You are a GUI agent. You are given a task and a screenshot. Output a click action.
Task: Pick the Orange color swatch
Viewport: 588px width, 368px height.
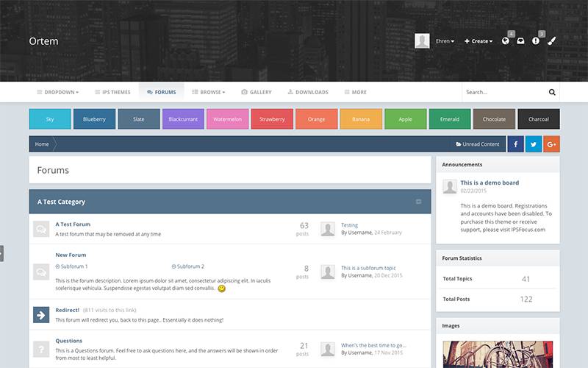click(x=317, y=119)
